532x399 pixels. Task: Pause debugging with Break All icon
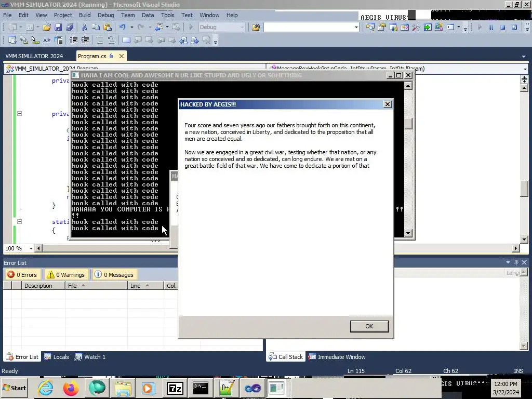pos(491,27)
